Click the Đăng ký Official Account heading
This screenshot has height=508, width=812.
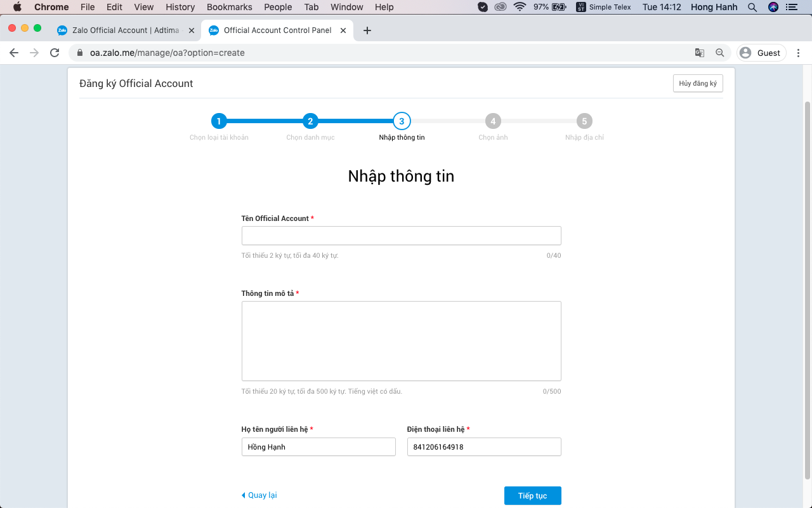coord(136,83)
